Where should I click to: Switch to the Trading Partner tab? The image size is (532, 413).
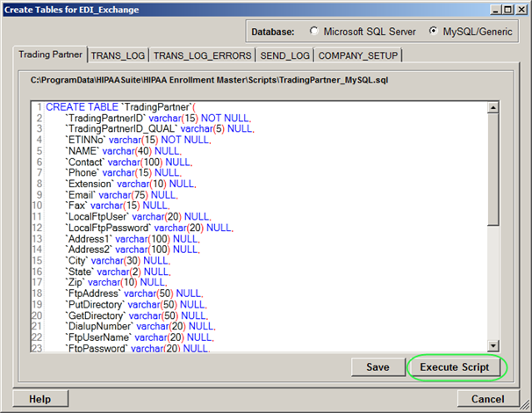tap(50, 54)
